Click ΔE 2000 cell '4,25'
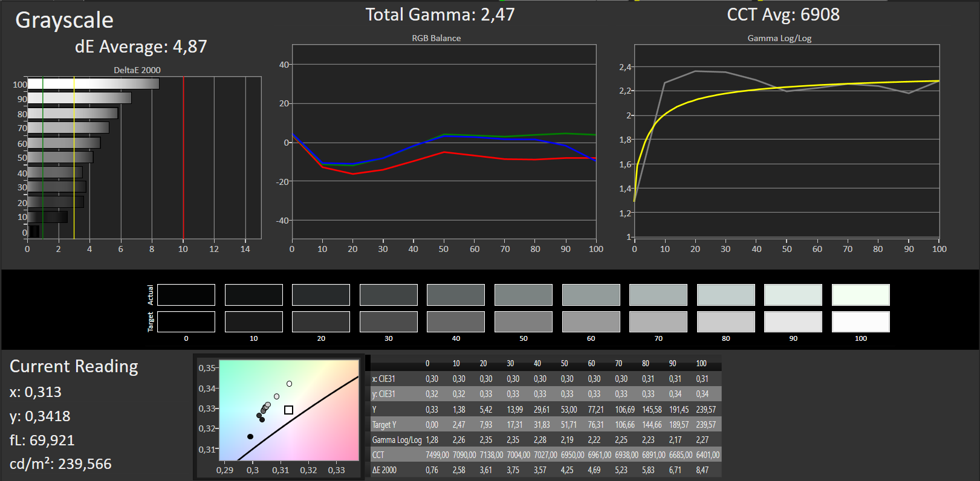This screenshot has height=481, width=980. 567,470
